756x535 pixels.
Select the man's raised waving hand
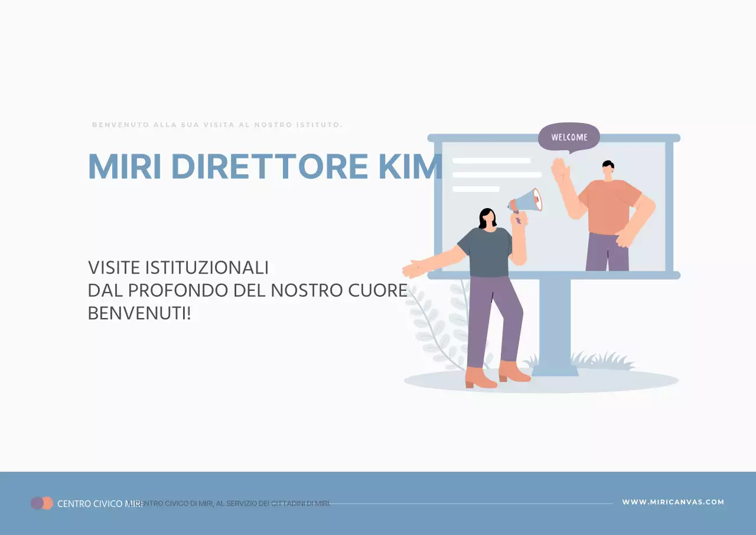tap(559, 171)
